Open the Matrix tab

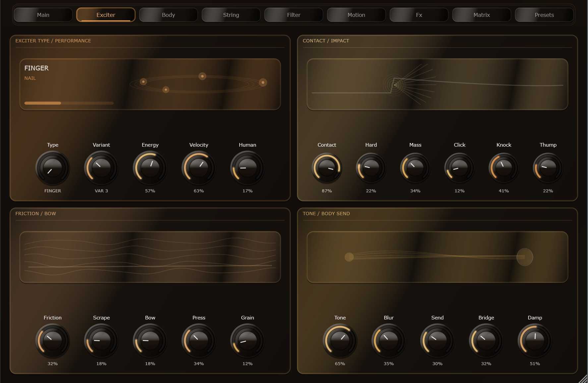(x=482, y=15)
